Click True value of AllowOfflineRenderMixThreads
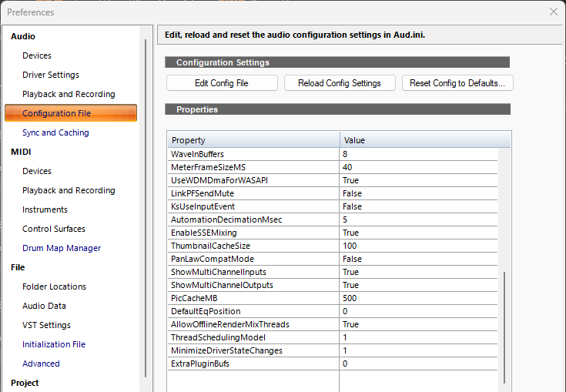Screen dimensions: 566x392 click(351, 324)
